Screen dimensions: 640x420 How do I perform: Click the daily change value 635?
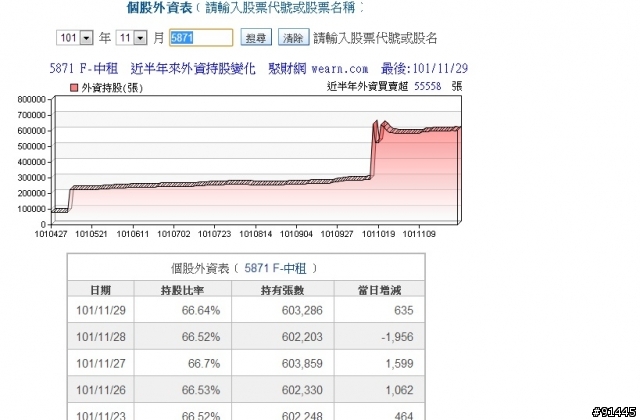[x=404, y=310]
